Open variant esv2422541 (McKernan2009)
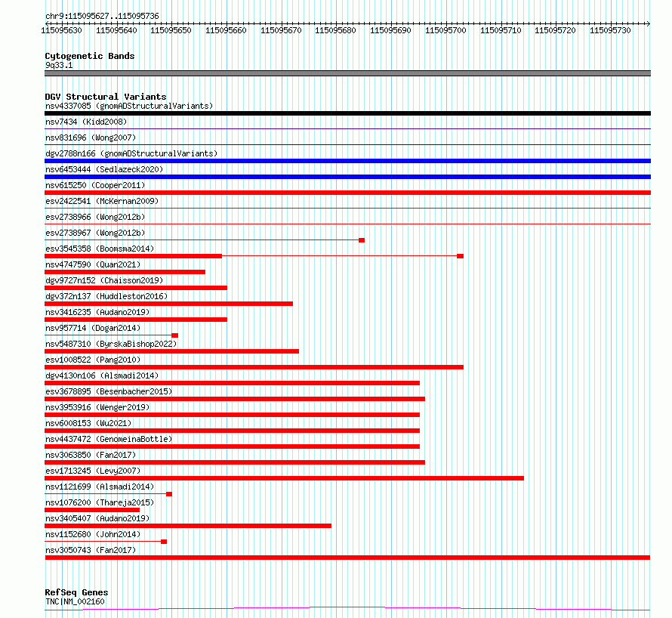Screen dimensions: 672x618 (x=102, y=201)
